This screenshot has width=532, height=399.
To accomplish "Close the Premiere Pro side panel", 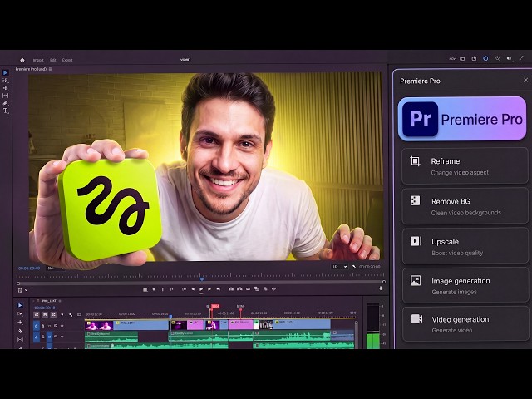I will coord(526,80).
